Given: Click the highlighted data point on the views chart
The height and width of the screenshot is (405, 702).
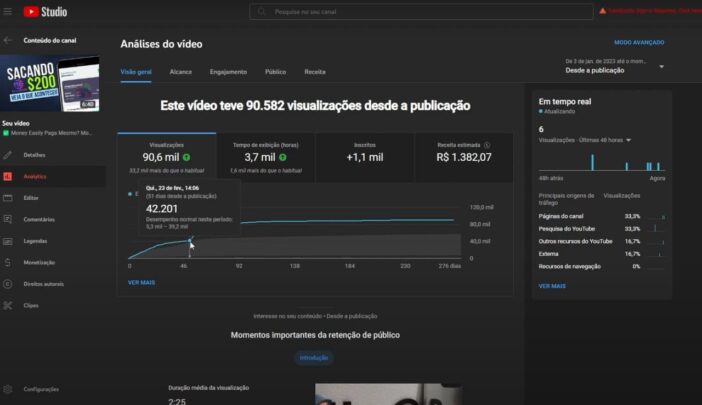Looking at the screenshot, I should pos(190,241).
